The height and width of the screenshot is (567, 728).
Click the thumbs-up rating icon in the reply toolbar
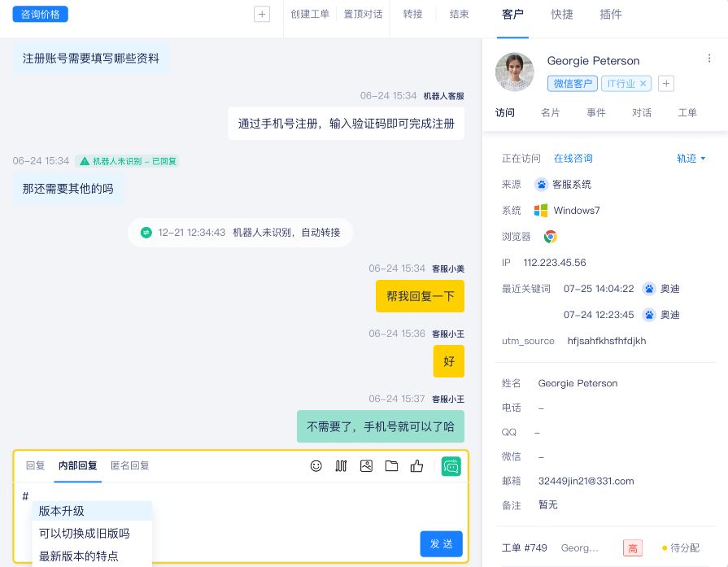click(416, 465)
